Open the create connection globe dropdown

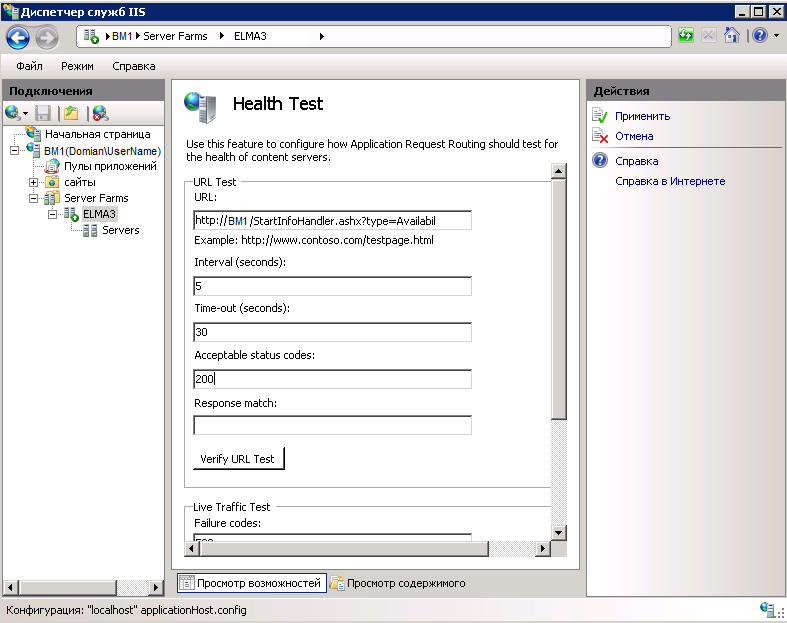pyautogui.click(x=16, y=113)
